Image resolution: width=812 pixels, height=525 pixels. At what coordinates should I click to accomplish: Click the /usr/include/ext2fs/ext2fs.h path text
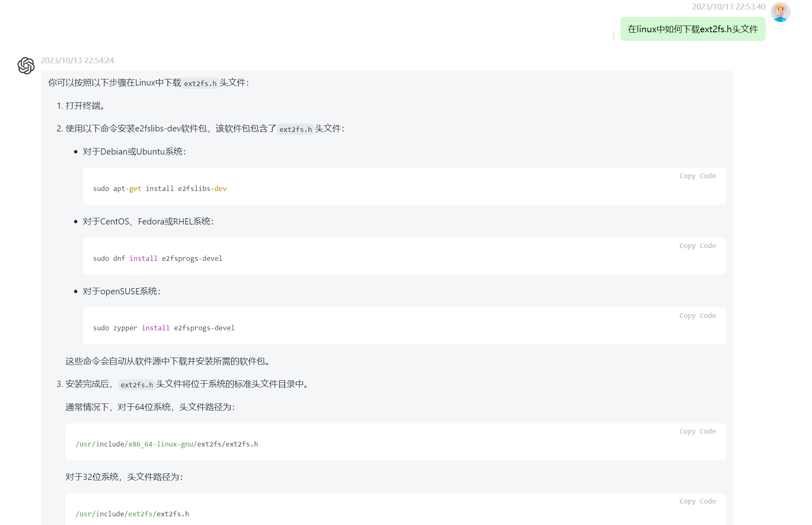click(132, 514)
